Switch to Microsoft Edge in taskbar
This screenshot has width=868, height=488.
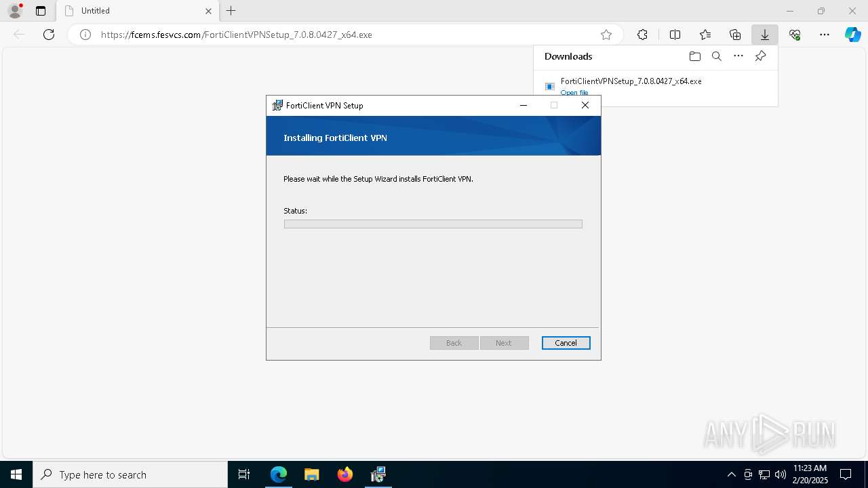coord(279,474)
